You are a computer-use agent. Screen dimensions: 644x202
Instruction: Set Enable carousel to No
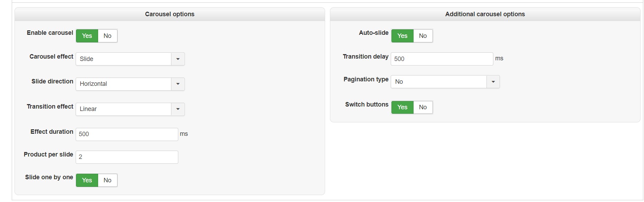coord(107,36)
